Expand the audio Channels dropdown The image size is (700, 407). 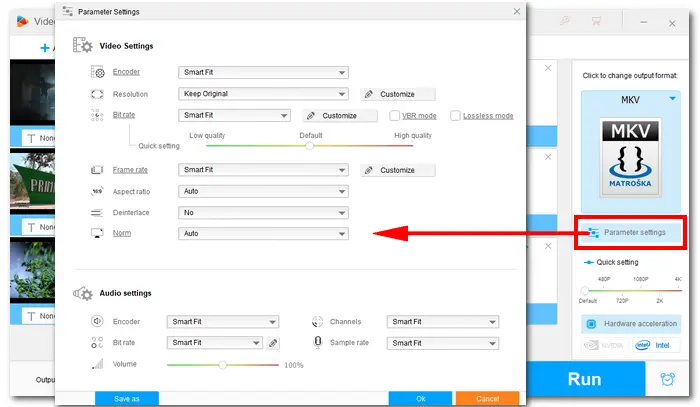point(443,322)
